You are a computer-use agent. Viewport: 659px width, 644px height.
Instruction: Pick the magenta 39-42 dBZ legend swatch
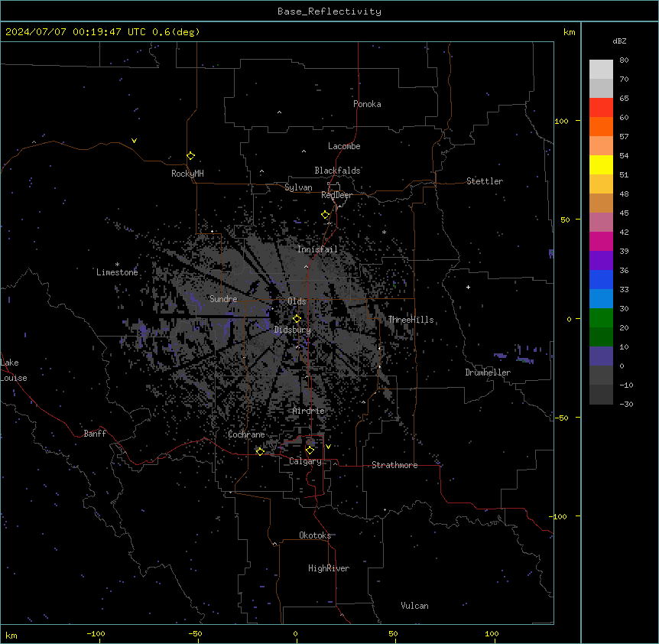pos(601,241)
